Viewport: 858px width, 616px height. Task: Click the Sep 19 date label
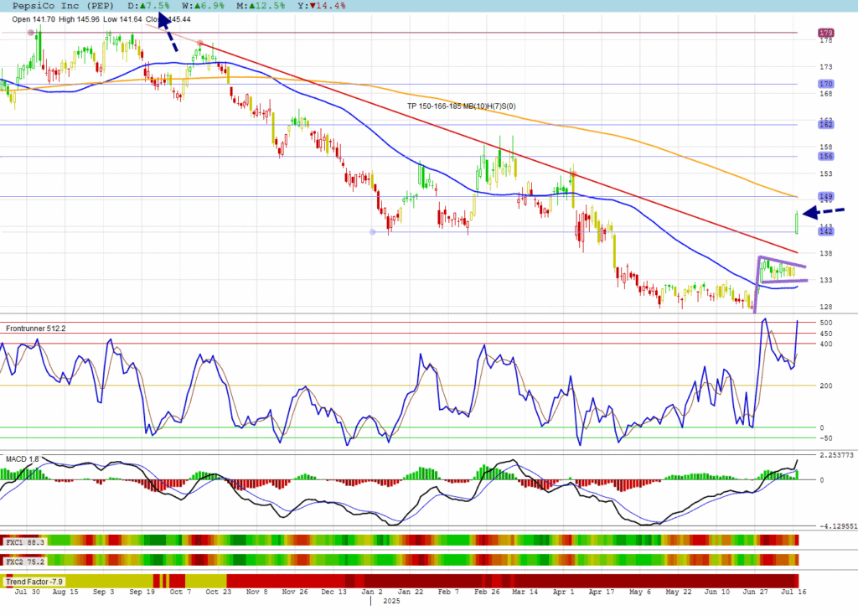pos(142,592)
